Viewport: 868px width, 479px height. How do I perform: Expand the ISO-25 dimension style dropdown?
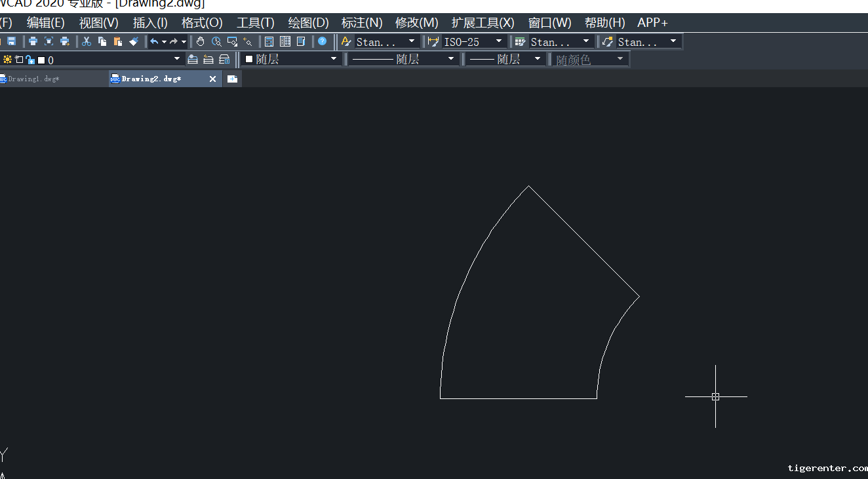(498, 41)
